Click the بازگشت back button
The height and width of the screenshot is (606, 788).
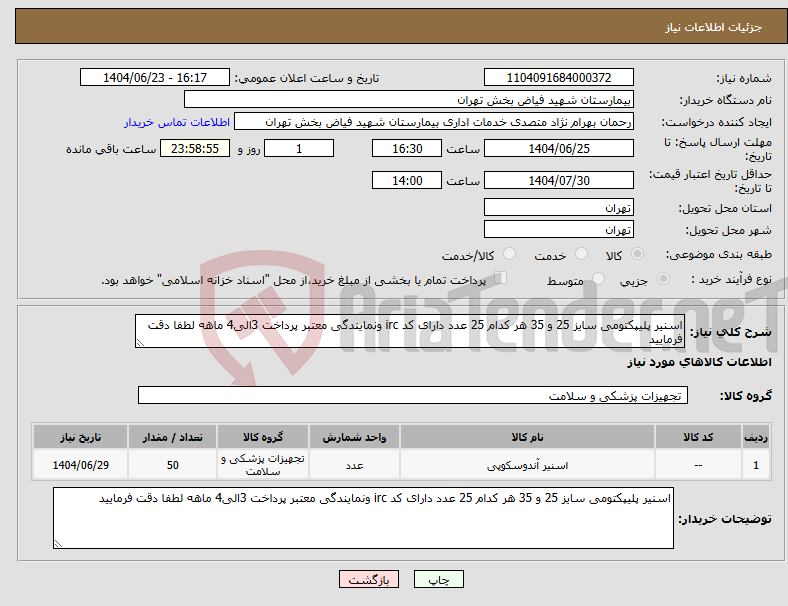369,579
